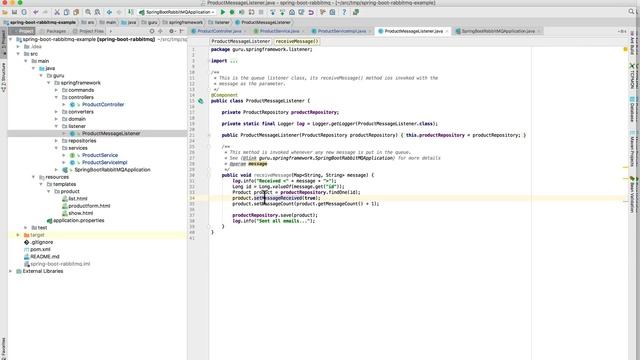Click the Scroll from Source target icon

tap(152, 31)
